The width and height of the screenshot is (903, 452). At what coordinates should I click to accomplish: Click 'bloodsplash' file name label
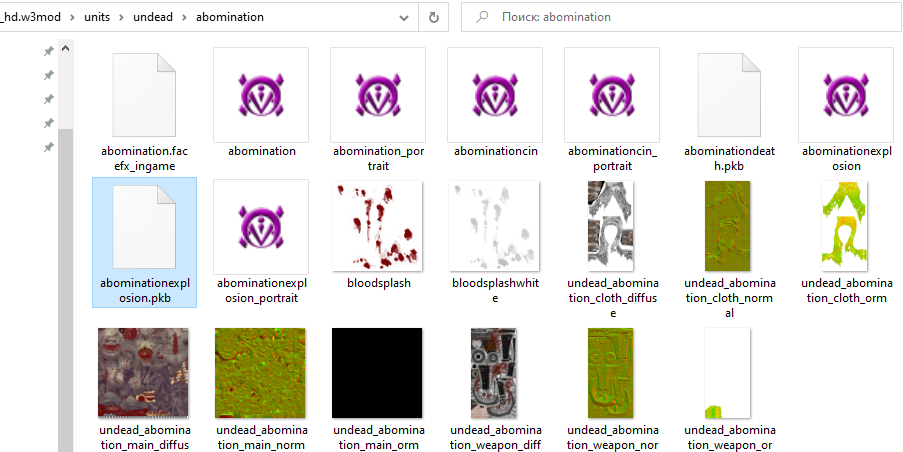pyautogui.click(x=378, y=283)
